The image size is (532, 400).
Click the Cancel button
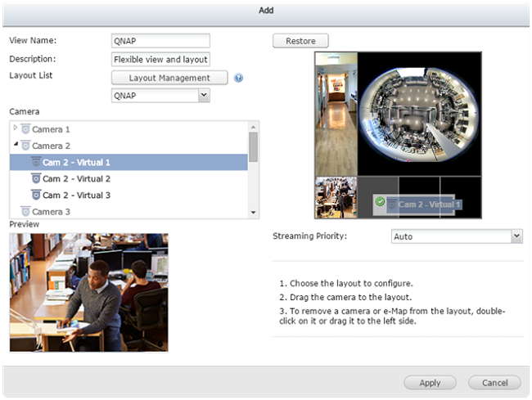point(494,383)
